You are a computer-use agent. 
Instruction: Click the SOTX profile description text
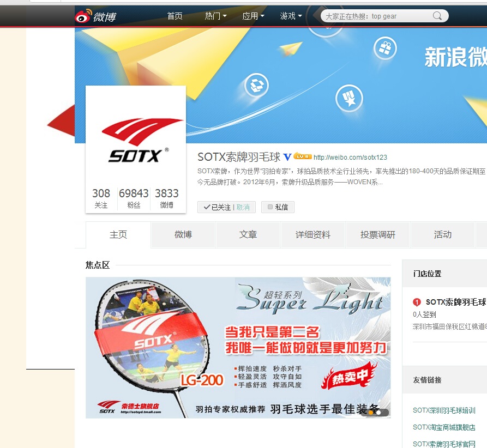pos(341,177)
